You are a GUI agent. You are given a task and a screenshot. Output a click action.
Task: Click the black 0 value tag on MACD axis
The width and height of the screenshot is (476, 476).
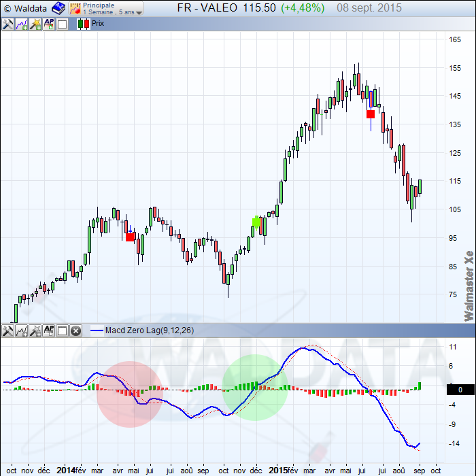(x=460, y=390)
